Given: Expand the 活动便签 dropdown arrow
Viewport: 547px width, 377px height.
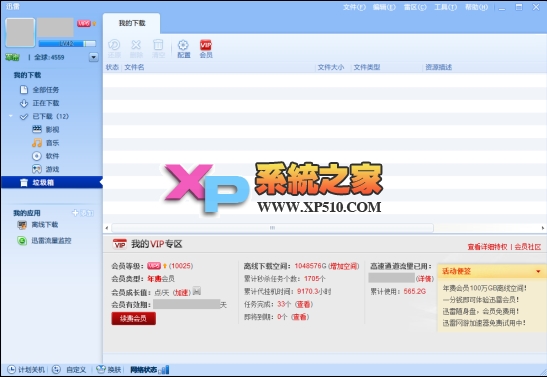Looking at the screenshot, I should [538, 271].
